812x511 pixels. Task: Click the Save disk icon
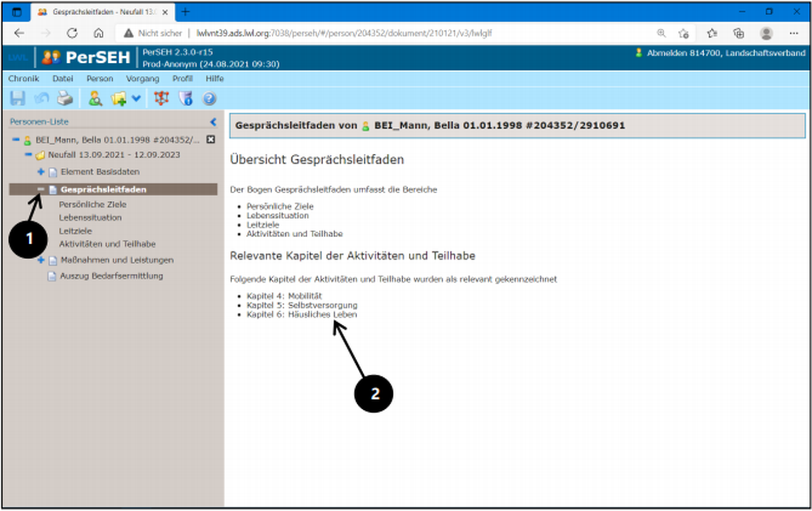pyautogui.click(x=17, y=99)
